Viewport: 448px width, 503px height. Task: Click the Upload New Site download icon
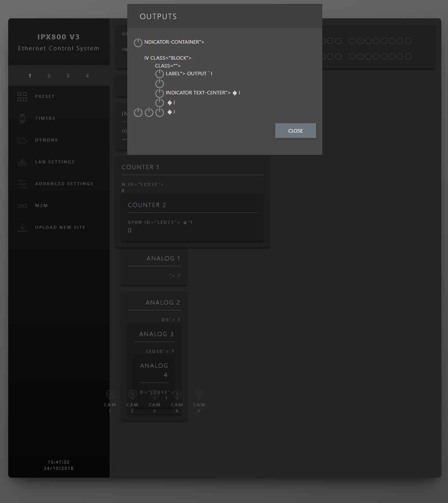click(22, 227)
